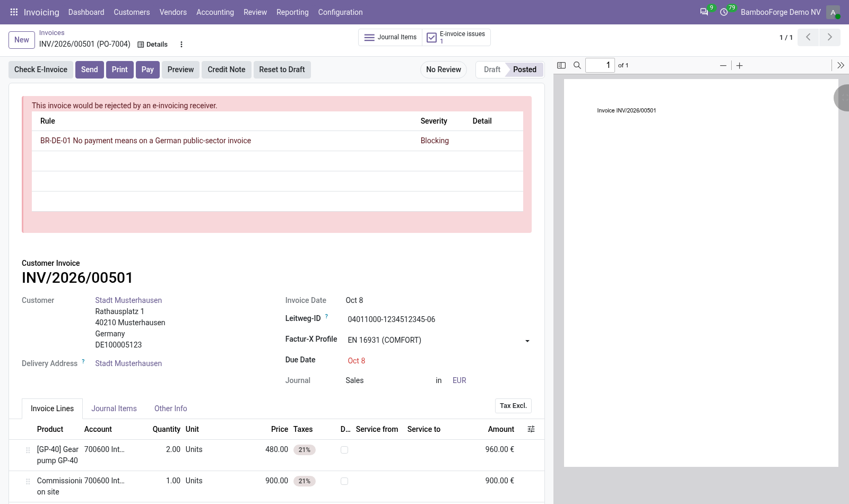Toggle the Gear pump line checkbox
This screenshot has width=849, height=504.
click(344, 450)
